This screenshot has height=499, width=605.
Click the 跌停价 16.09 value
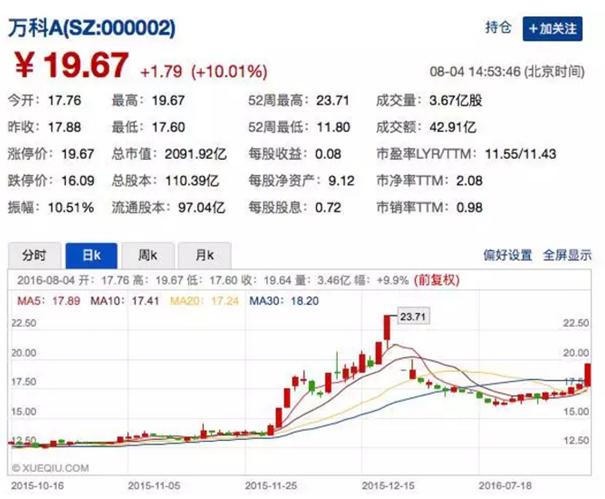[78, 181]
